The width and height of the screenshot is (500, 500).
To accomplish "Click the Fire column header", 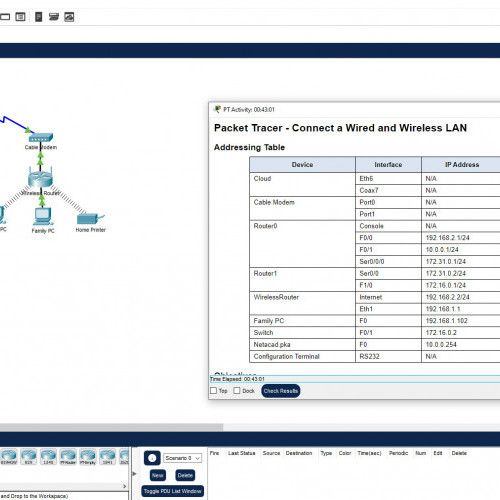I will pos(214,453).
